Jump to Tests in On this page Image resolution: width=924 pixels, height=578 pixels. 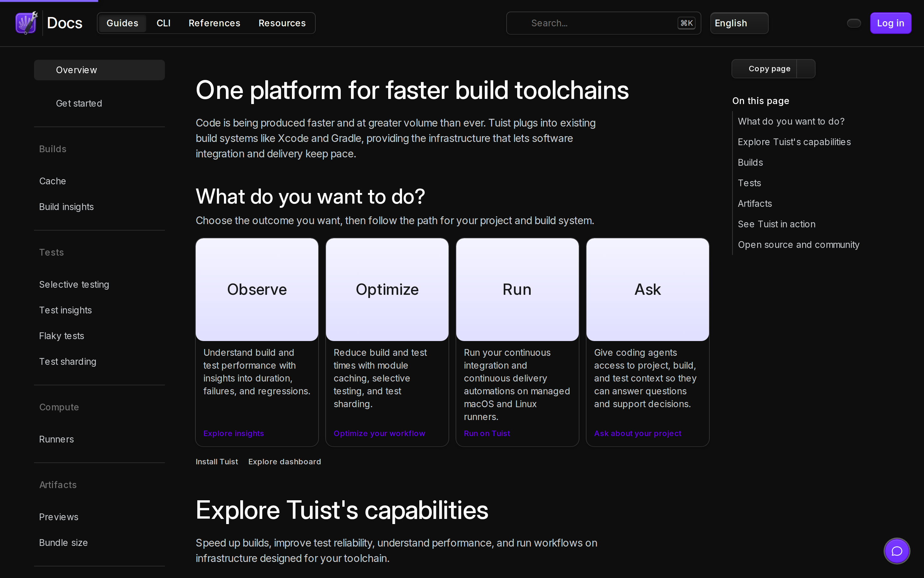(x=749, y=183)
